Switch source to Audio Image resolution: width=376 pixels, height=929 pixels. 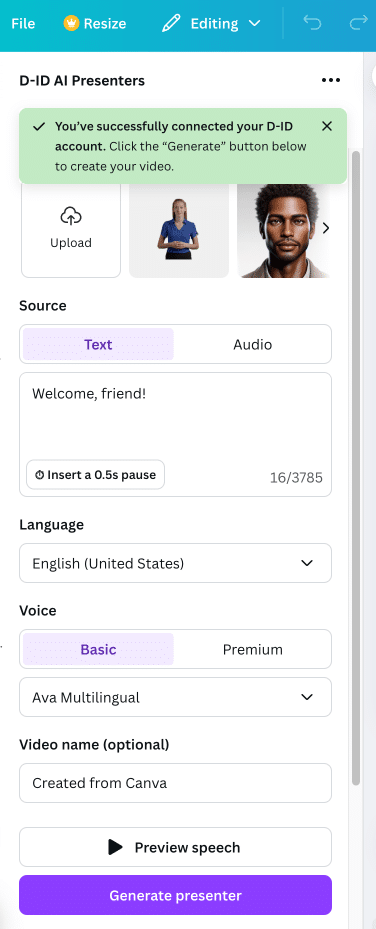[x=252, y=344]
